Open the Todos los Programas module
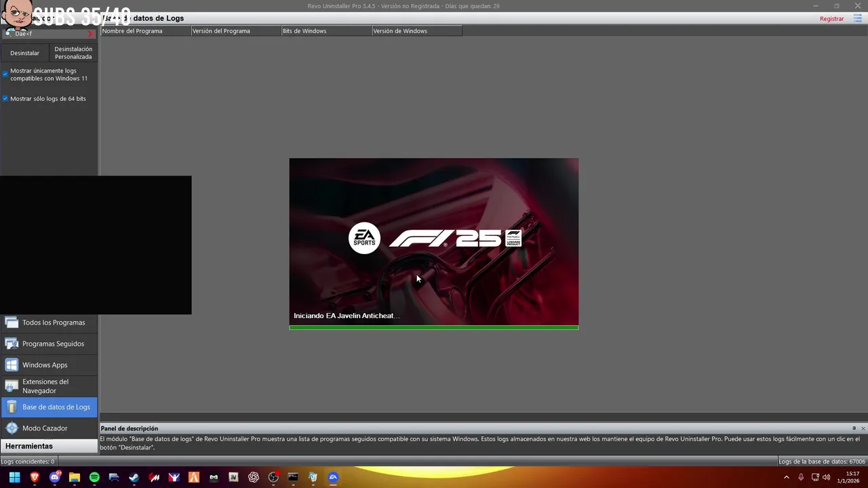 (x=49, y=323)
